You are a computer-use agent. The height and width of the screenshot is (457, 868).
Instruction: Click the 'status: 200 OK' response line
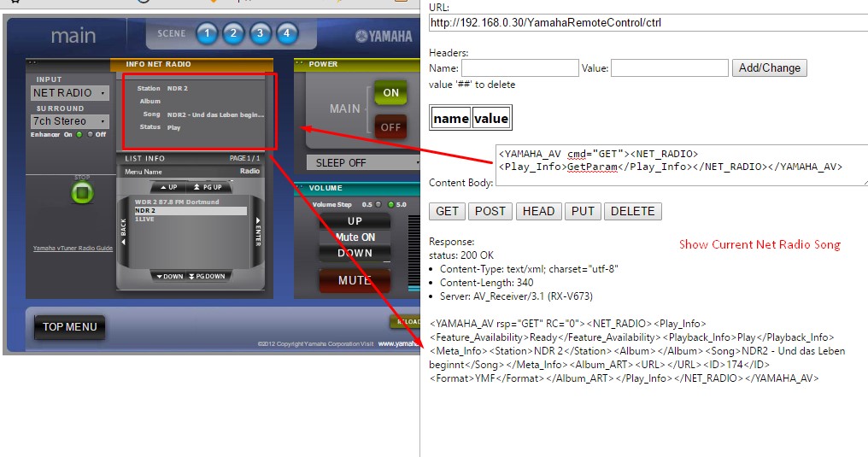click(x=461, y=255)
